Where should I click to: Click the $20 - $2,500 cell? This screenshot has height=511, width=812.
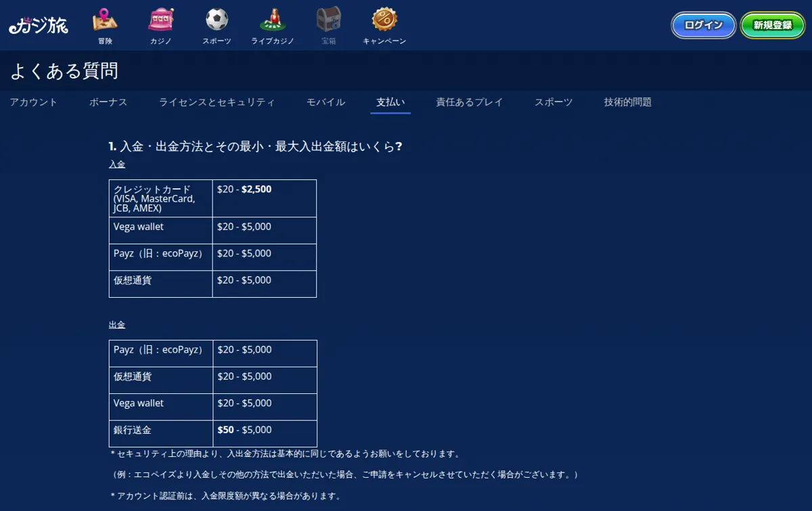pyautogui.click(x=265, y=198)
